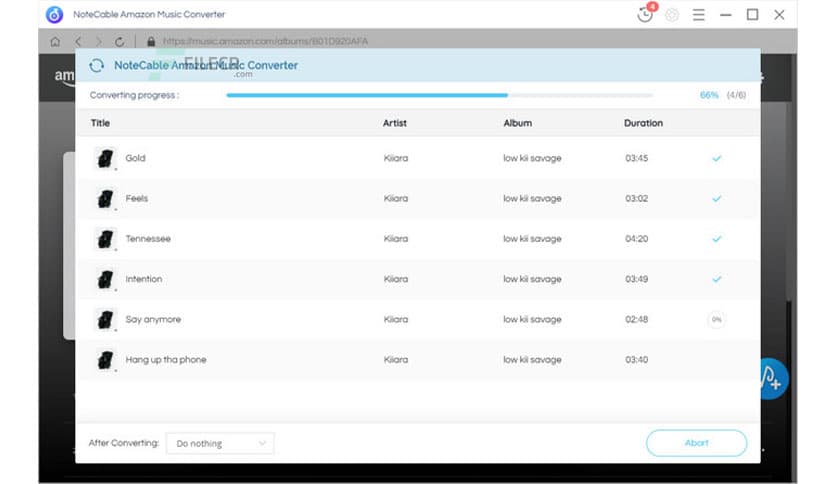Reload the page with refresh icon

(119, 41)
